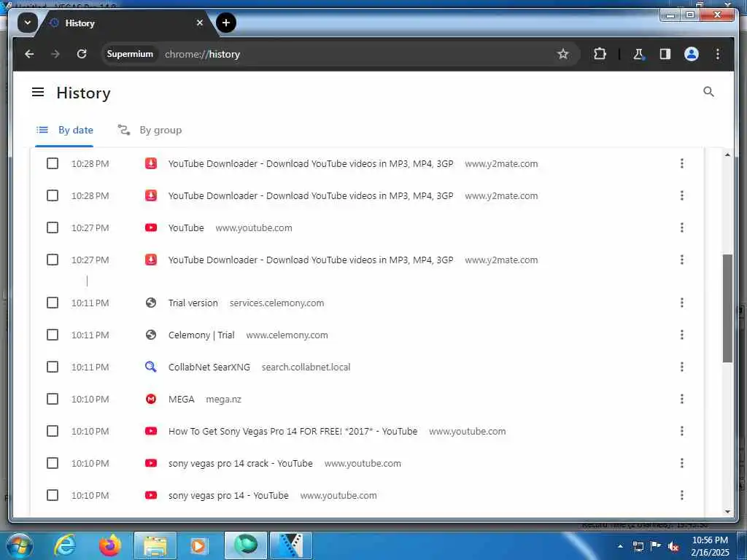747x560 pixels.
Task: Open the Celemony | Trial history link
Action: [x=201, y=335]
